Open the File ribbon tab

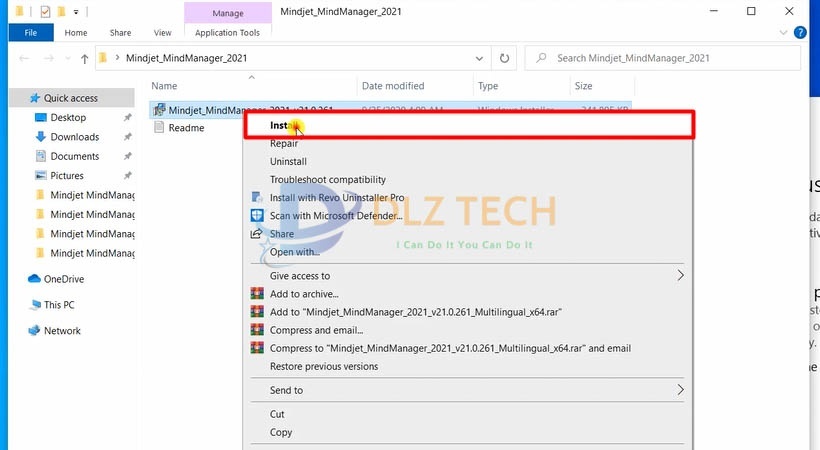click(31, 32)
